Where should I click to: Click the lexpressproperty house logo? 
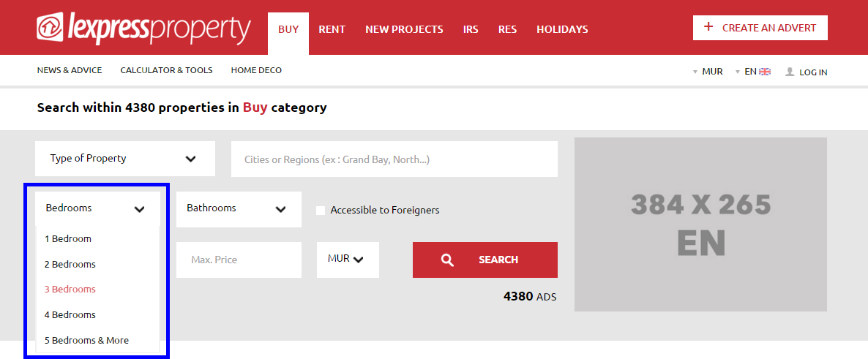pyautogui.click(x=50, y=29)
